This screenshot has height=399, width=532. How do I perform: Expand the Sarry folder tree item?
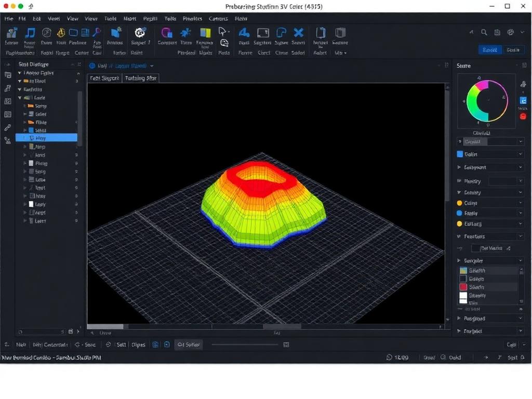click(x=25, y=106)
